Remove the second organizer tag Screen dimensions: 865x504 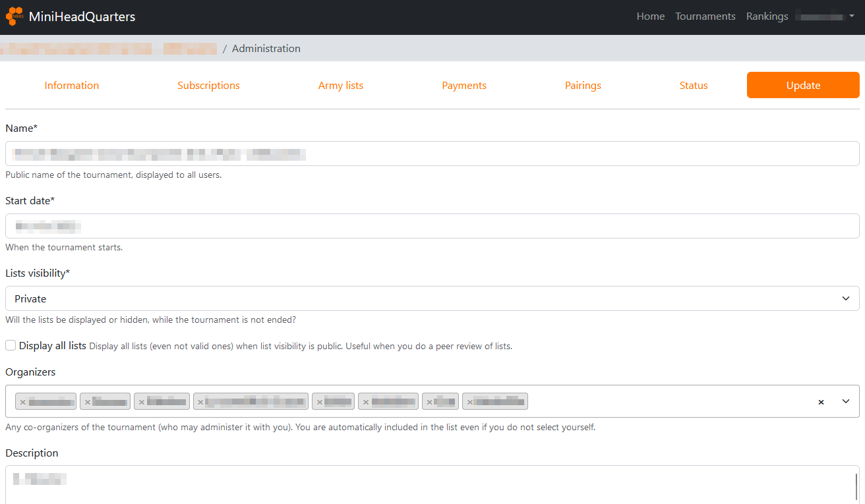tap(87, 402)
